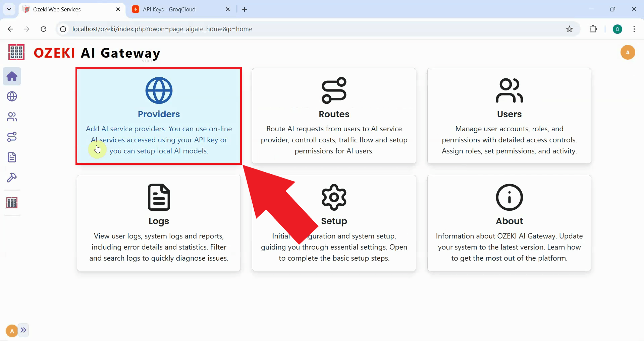Viewport: 644px width, 341px height.
Task: Open the globe Providers icon in sidebar
Action: coord(12,96)
